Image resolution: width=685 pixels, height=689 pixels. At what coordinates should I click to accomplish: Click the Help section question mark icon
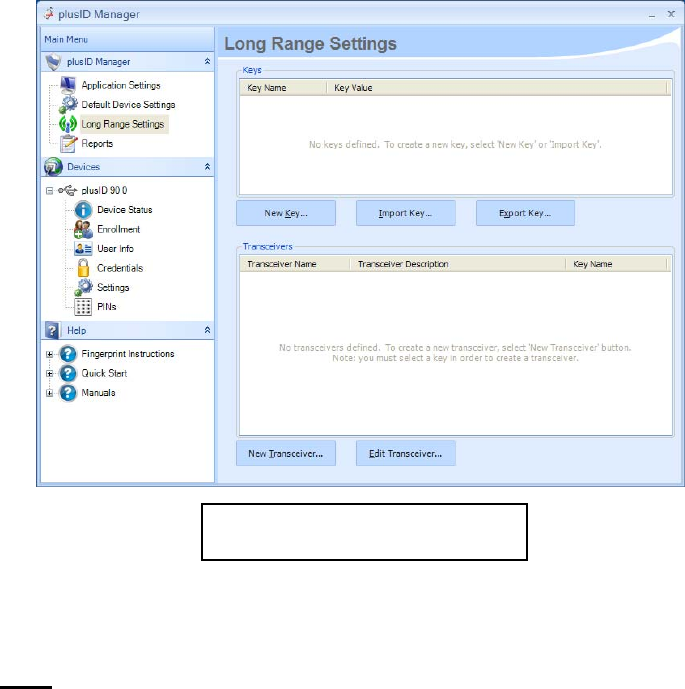point(52,330)
